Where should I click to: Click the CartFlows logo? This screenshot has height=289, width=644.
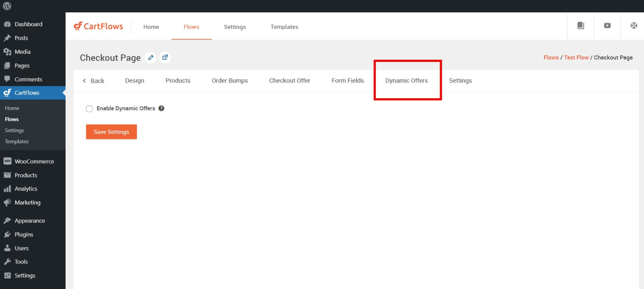tap(98, 27)
